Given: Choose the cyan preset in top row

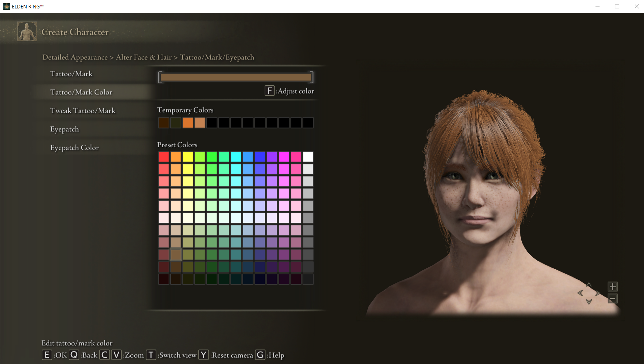Looking at the screenshot, I should (x=236, y=157).
